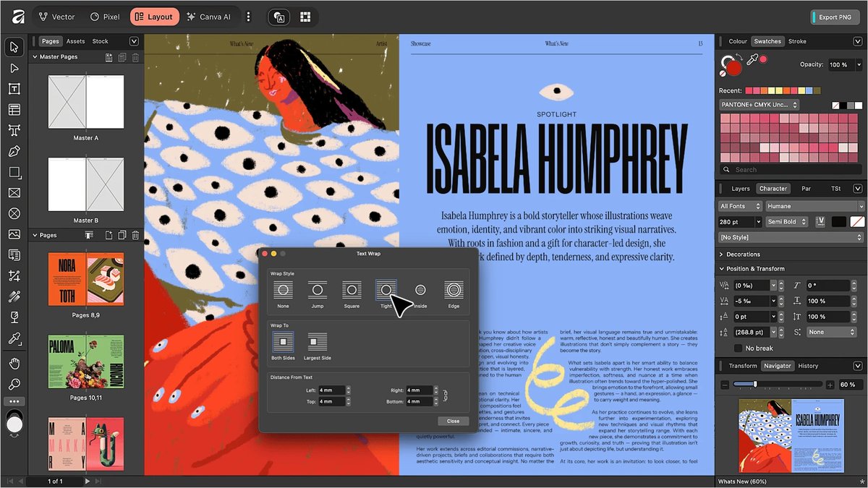Screen dimensions: 868x488
Task: Select the Vector Crop tool
Action: coord(14,276)
